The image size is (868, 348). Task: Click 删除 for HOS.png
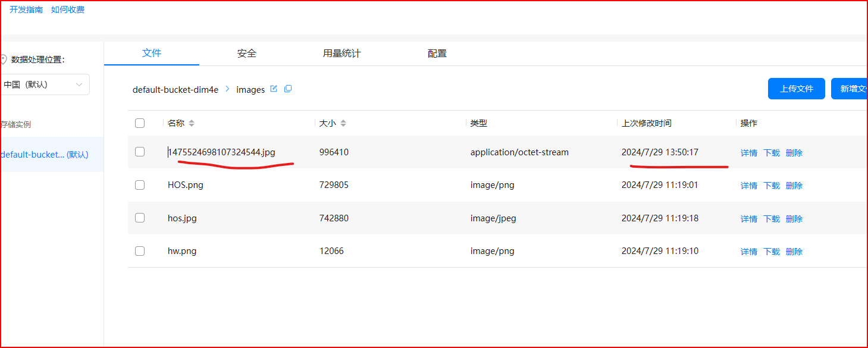(794, 186)
